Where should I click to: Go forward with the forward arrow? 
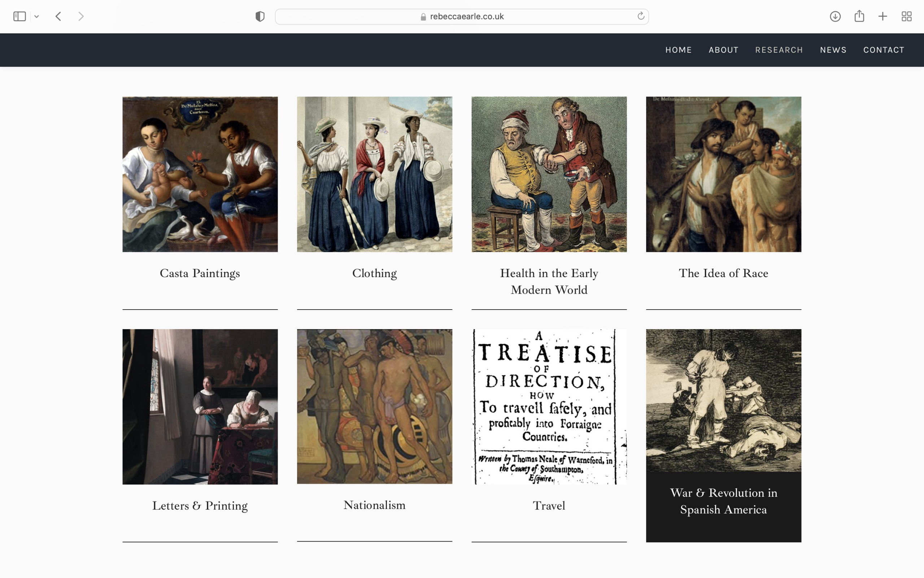(x=81, y=17)
